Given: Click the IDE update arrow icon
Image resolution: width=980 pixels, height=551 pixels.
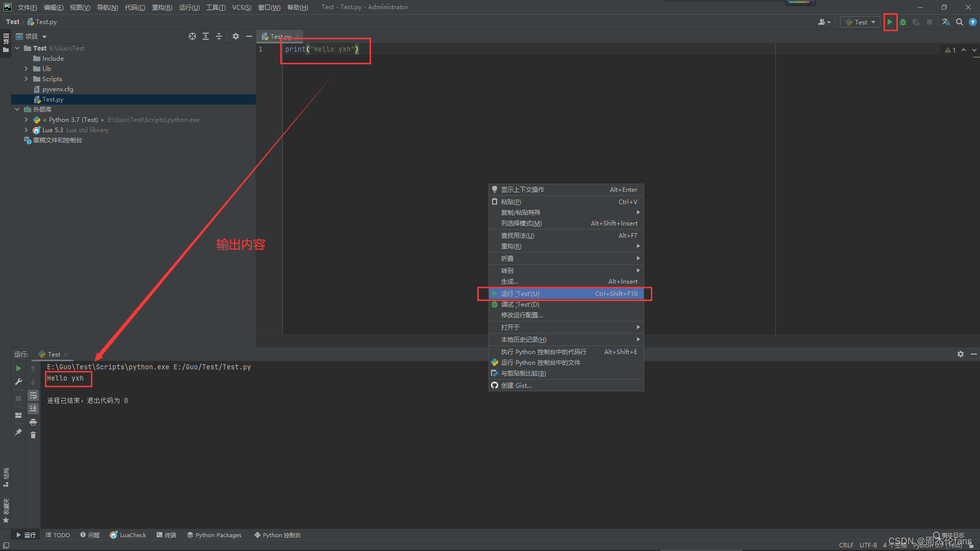Looking at the screenshot, I should 973,22.
